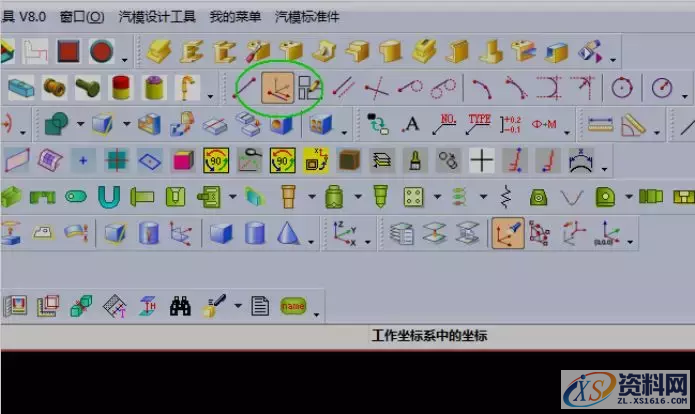Viewport: 695px width, 414px height.
Task: Expand the orange punch dropdown arrow
Action: 312,196
